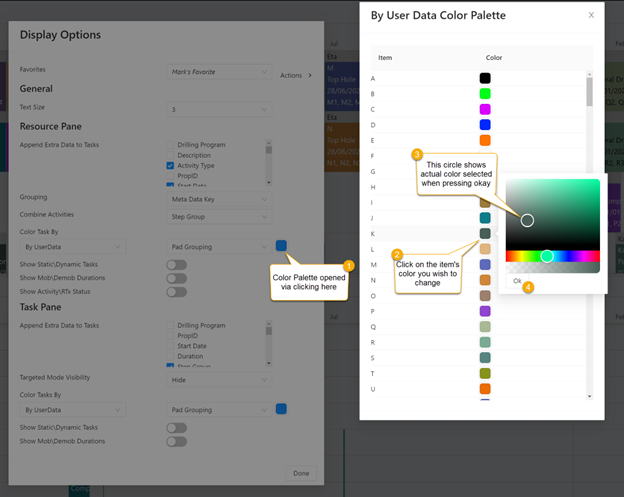Click the black color swatch for item A
624x497 pixels.
tap(485, 78)
